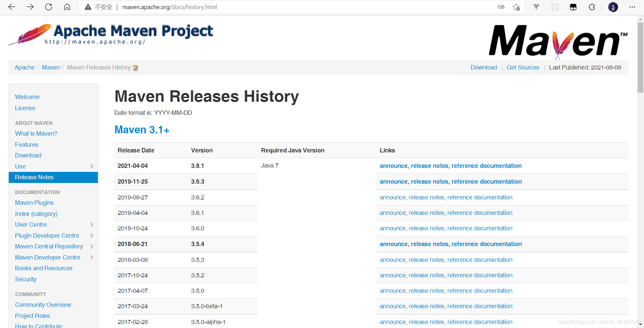Expand the Plugin Developer Centre chevron

(92, 236)
